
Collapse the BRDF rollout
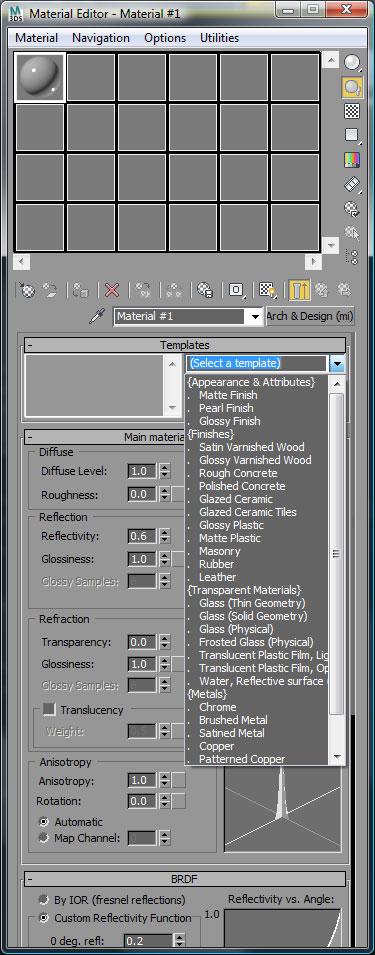pos(185,879)
